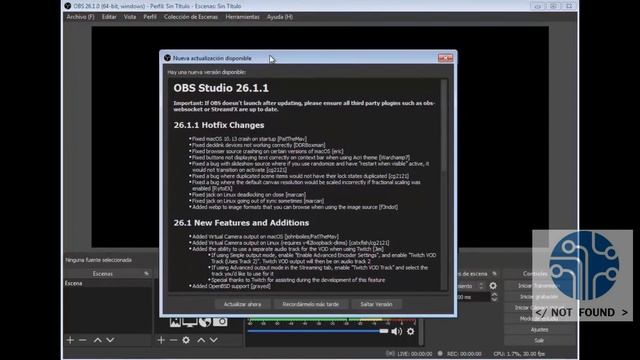Remove the scene using the minus icon under Escenas
The image size is (640, 360).
pyautogui.click(x=83, y=340)
